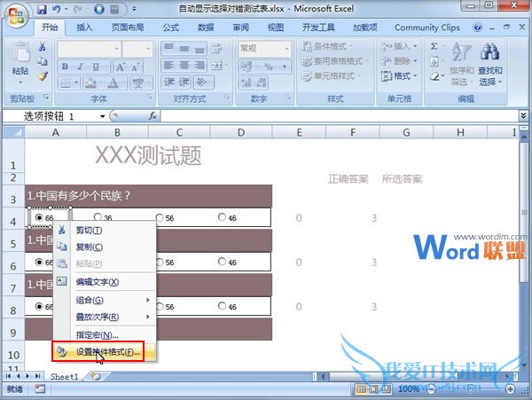Center text horizontally in alignment group
The height and width of the screenshot is (400, 532).
[184, 65]
